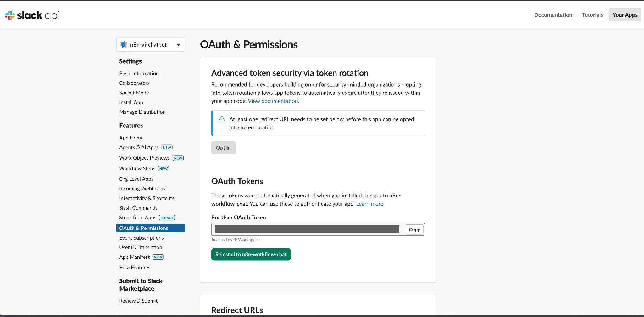
Task: Click the LEGACY badge beside Steps from Apps
Action: tap(167, 218)
